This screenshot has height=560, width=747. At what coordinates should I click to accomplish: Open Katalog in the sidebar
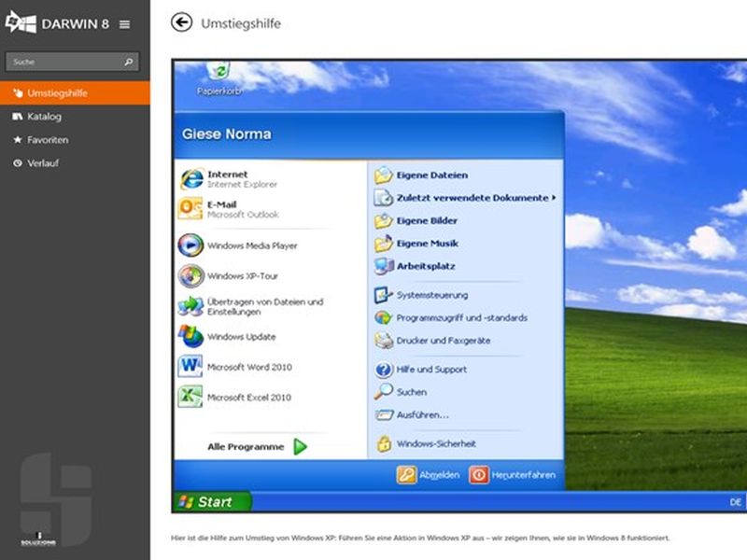click(75, 116)
